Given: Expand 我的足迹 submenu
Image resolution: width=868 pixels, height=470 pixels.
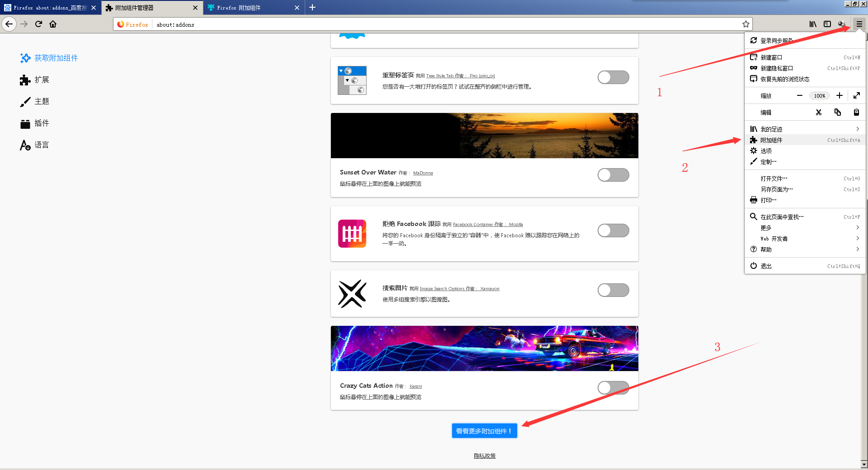Looking at the screenshot, I should click(x=805, y=129).
